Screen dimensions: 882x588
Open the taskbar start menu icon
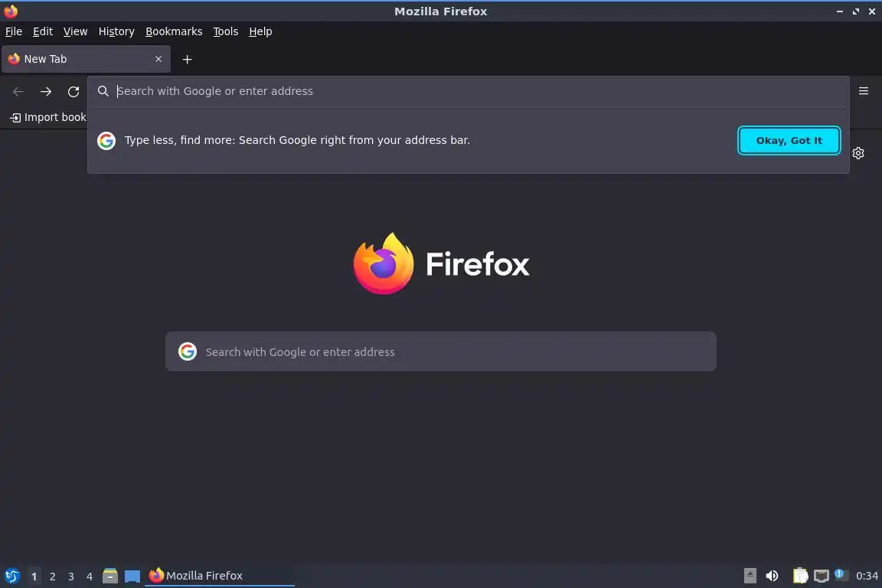pyautogui.click(x=12, y=576)
